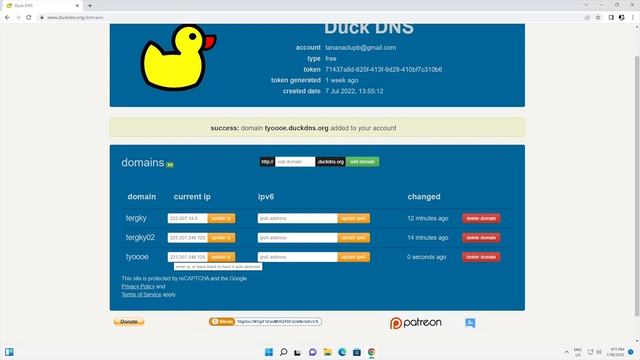The image size is (640, 360).
Task: Open the notification badge in tray
Action: [631, 352]
